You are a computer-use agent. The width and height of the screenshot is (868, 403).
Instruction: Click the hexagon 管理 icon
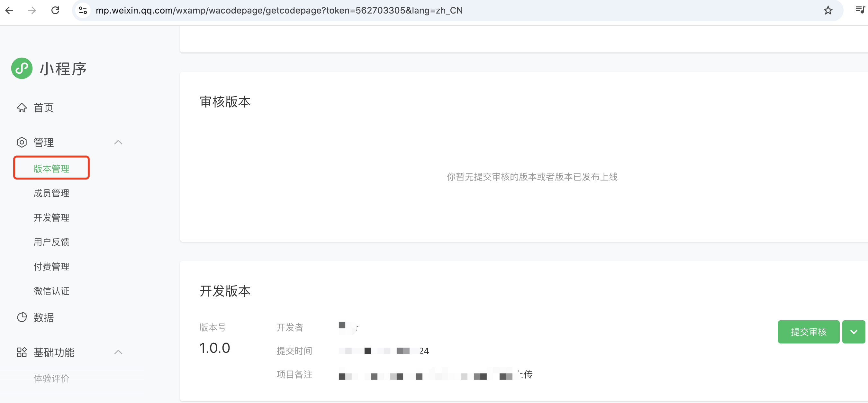22,142
